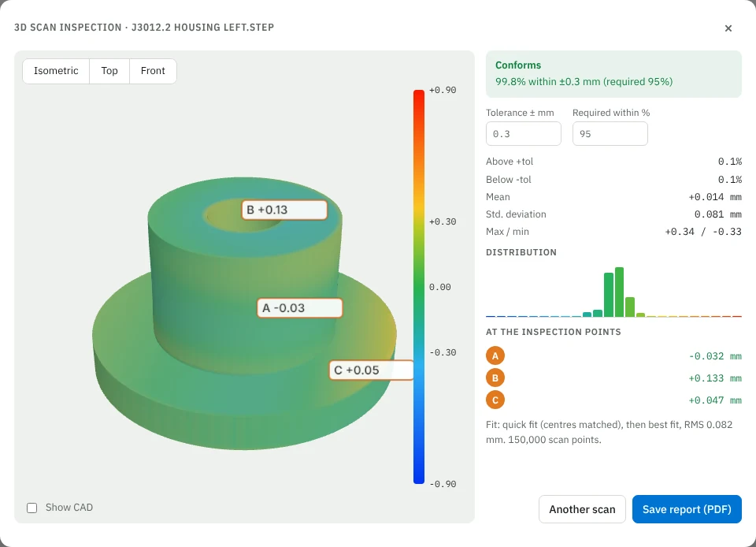Click the +0.90 scale label
Image resolution: width=756 pixels, height=547 pixels.
point(442,90)
